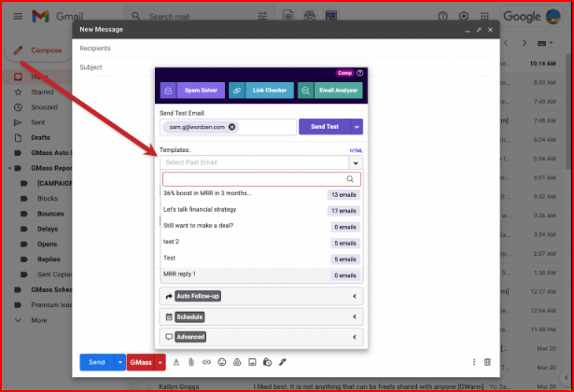This screenshot has width=574, height=392.
Task: Open Gmail main menu hamburger icon
Action: pyautogui.click(x=18, y=16)
